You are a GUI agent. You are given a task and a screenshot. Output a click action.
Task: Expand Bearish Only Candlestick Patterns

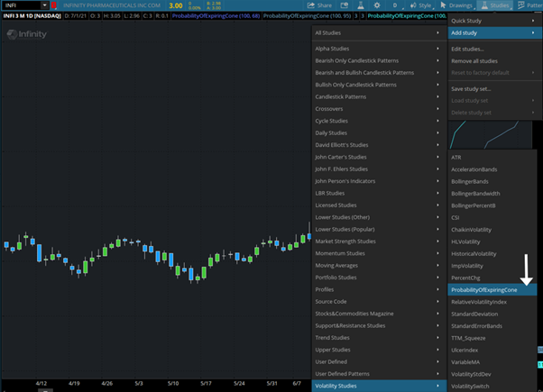(377, 61)
